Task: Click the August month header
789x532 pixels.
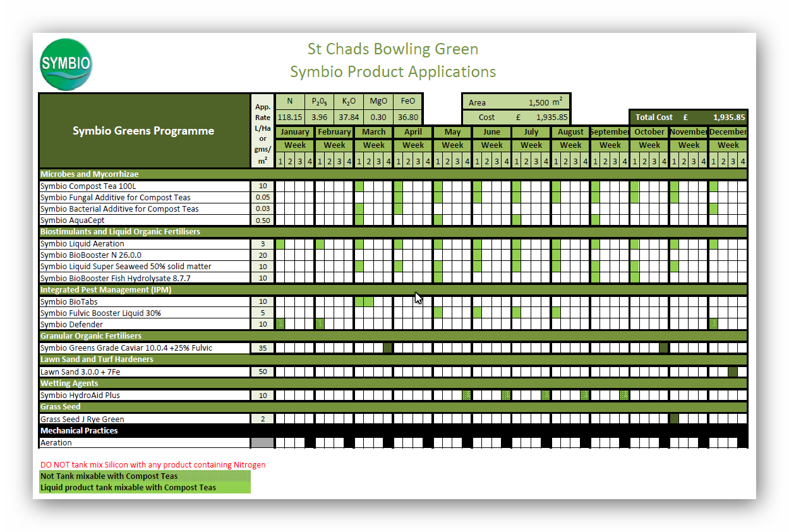Action: 570,132
